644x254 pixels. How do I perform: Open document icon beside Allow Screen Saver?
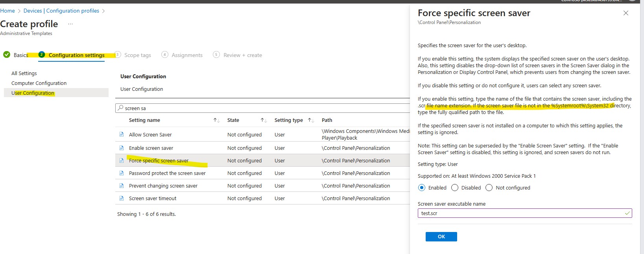pos(122,134)
